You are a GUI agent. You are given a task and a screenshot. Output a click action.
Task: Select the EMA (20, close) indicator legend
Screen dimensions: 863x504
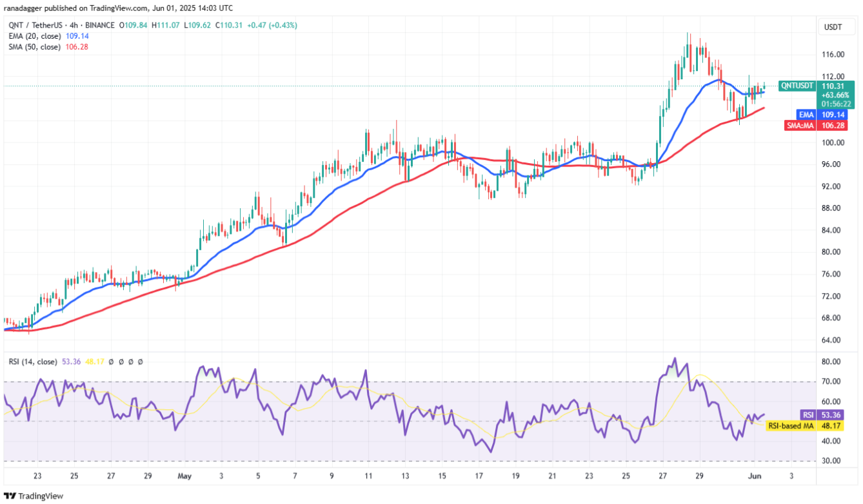pyautogui.click(x=35, y=36)
